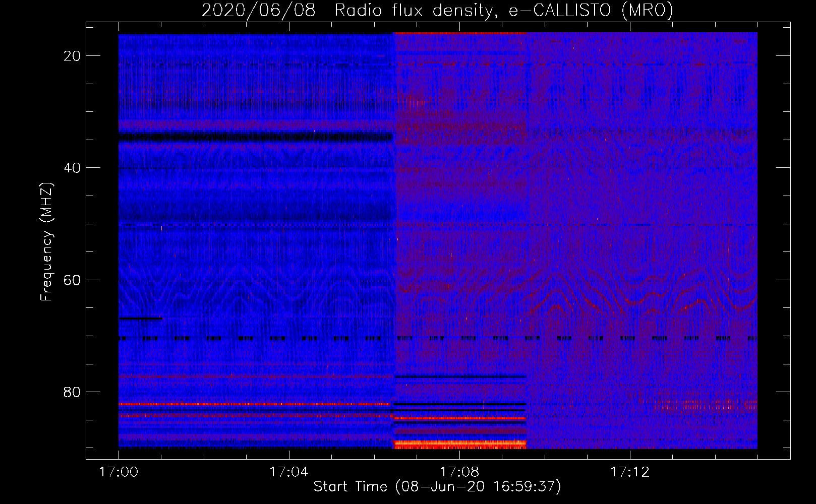
Task: Click the black line near 77 MHz around 17:08
Action: pos(459,376)
